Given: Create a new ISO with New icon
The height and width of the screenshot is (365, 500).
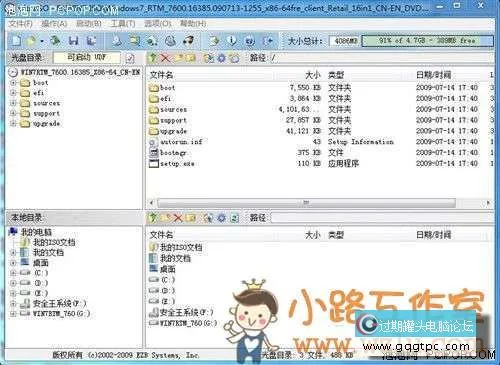Looking at the screenshot, I should (16, 41).
